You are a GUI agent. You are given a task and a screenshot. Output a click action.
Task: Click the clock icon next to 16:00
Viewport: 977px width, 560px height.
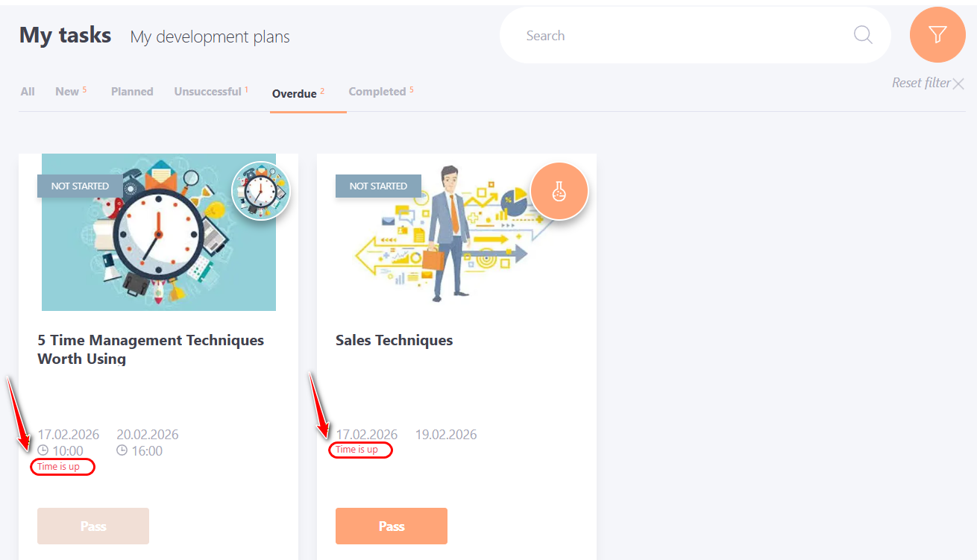point(122,450)
